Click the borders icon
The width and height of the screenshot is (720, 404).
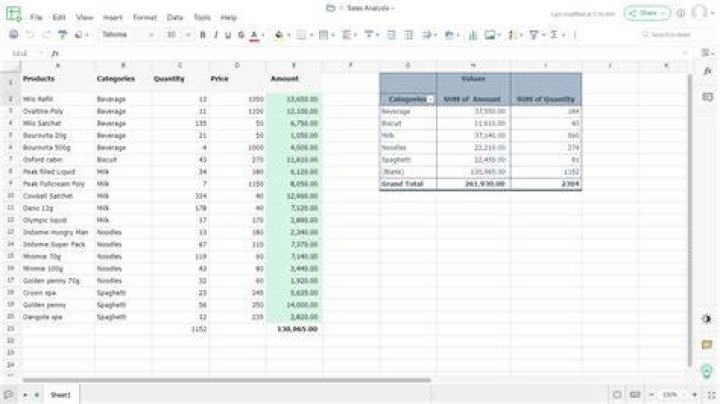click(x=301, y=35)
